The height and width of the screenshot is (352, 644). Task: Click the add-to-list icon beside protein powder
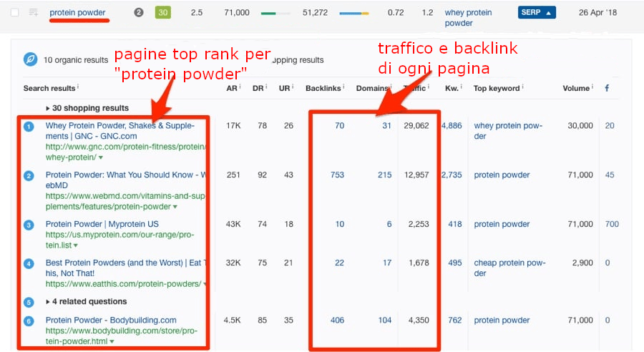(34, 12)
